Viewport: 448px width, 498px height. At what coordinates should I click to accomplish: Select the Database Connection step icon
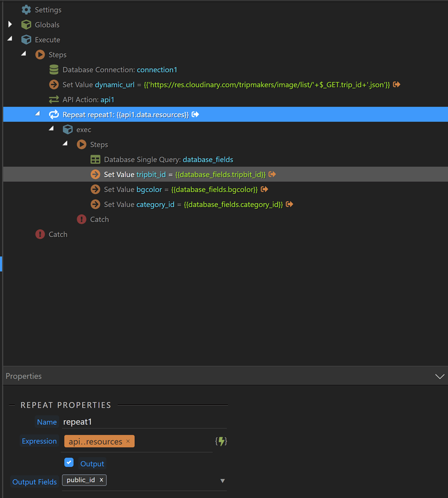[x=54, y=70]
